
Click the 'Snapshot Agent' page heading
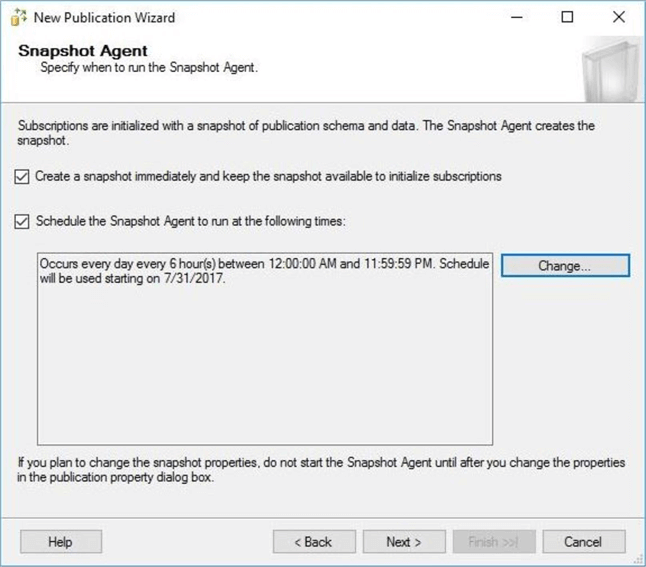click(83, 51)
